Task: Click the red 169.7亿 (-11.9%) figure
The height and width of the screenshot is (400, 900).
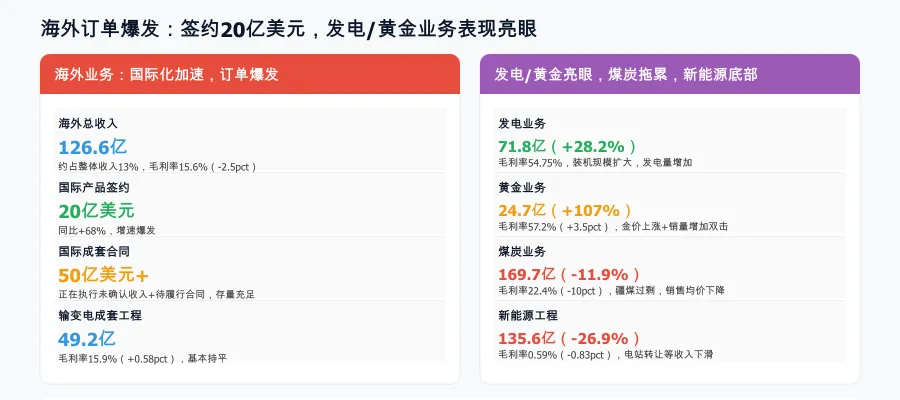Action: point(570,274)
